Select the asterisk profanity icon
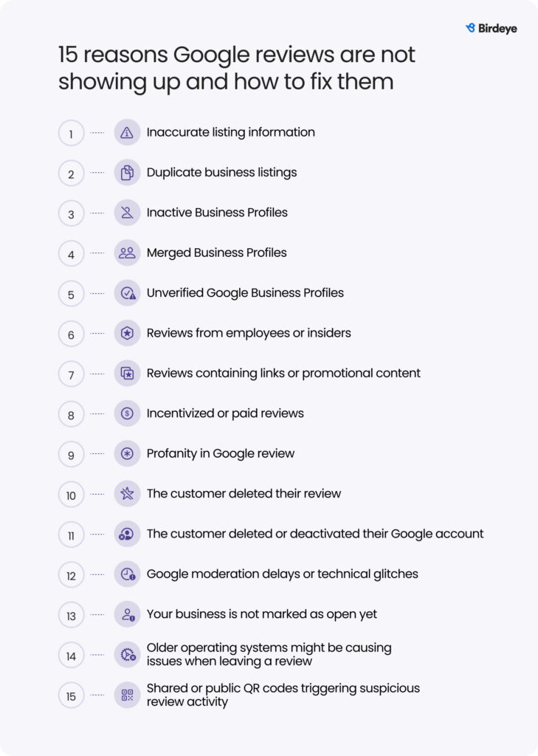 coord(127,454)
